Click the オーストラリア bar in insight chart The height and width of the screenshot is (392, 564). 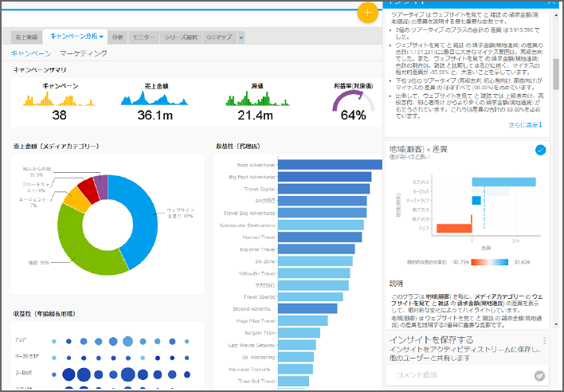476,201
